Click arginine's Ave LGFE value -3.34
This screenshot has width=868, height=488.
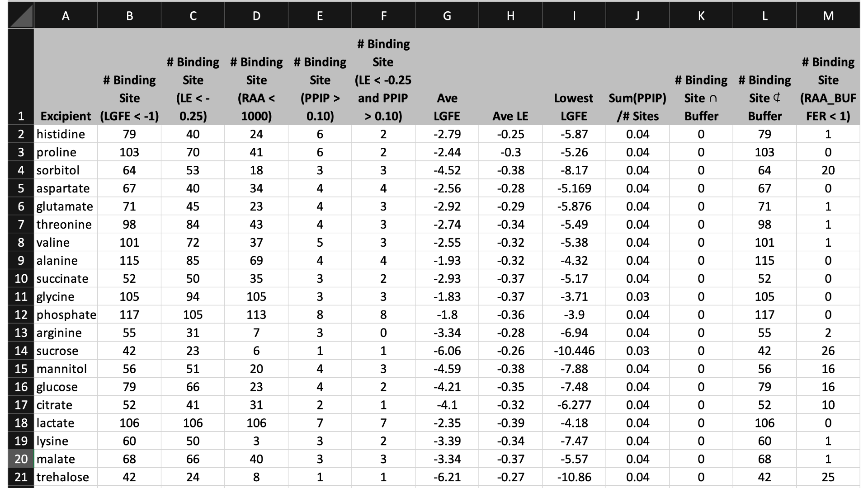point(447,333)
